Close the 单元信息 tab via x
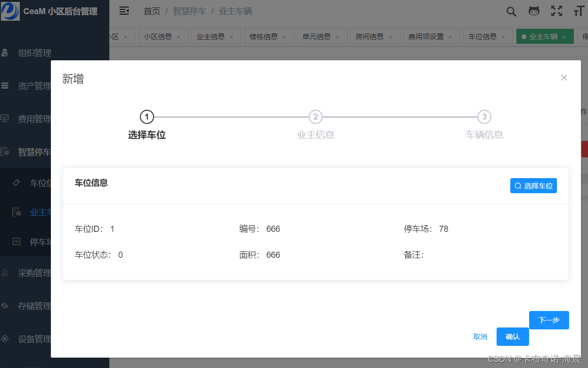 click(337, 37)
